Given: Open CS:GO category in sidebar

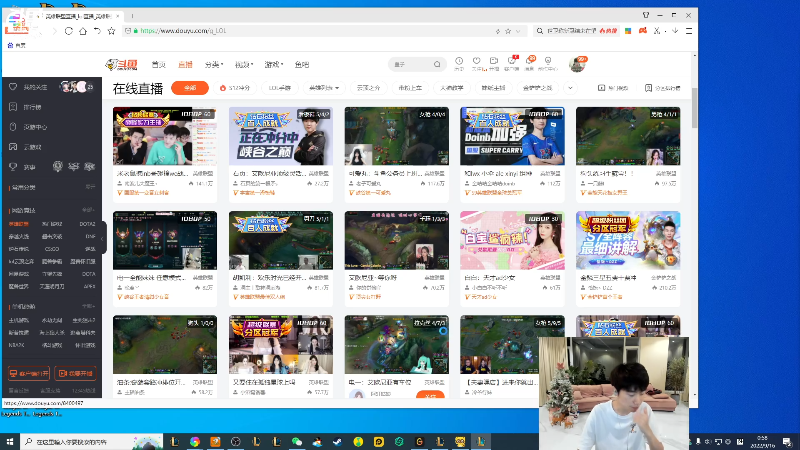Looking at the screenshot, I should [x=52, y=249].
